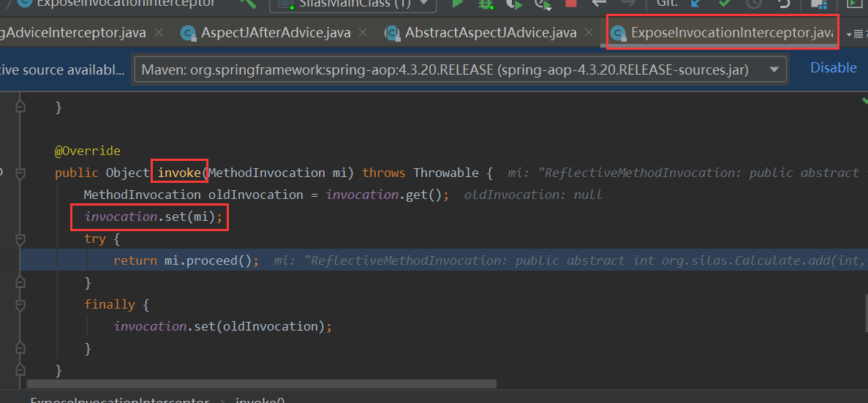
Task: Click Git commit green checkmark
Action: (x=725, y=3)
